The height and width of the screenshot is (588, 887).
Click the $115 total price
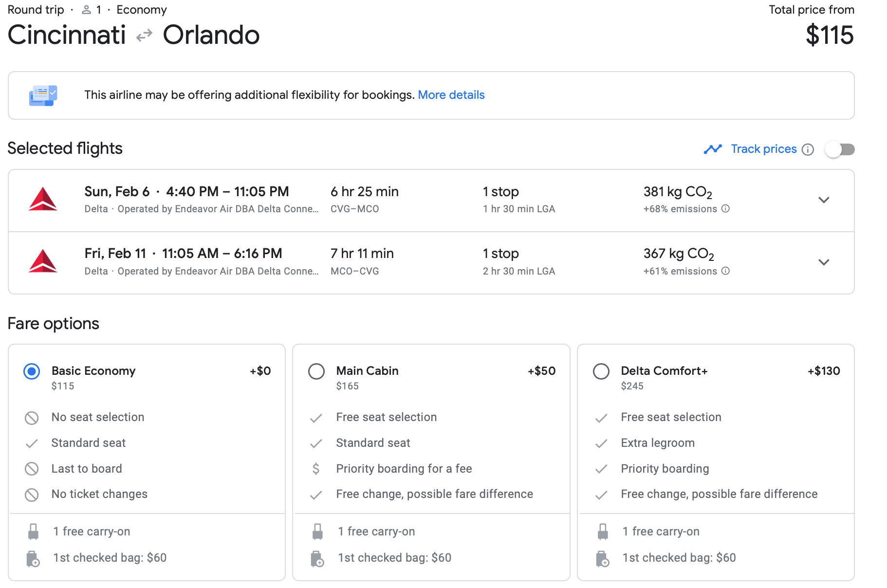(829, 36)
